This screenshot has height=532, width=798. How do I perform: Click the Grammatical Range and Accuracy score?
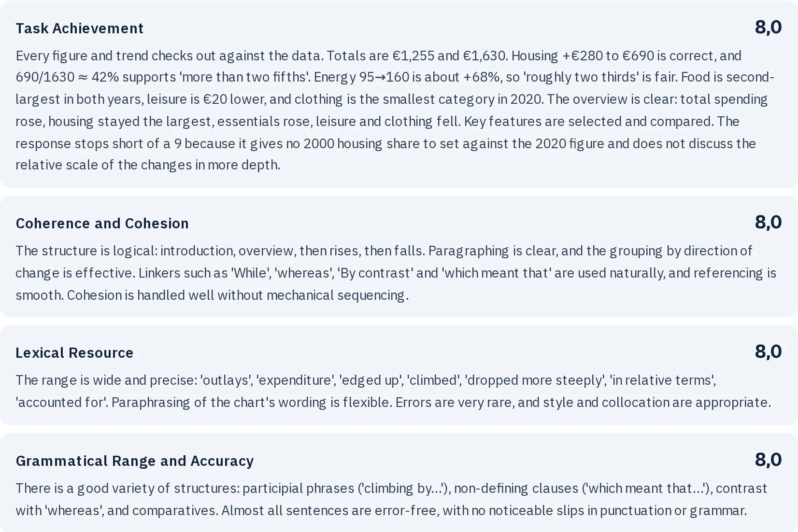(x=768, y=460)
